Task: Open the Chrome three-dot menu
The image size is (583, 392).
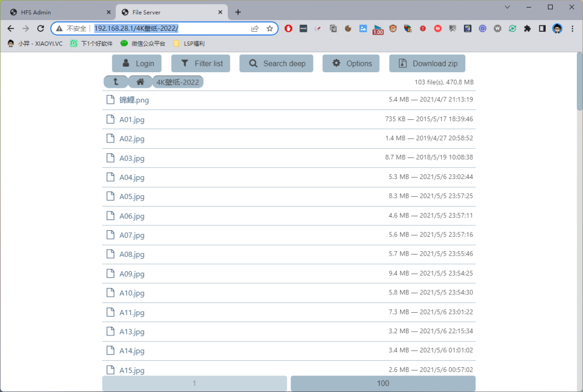Action: (x=573, y=29)
